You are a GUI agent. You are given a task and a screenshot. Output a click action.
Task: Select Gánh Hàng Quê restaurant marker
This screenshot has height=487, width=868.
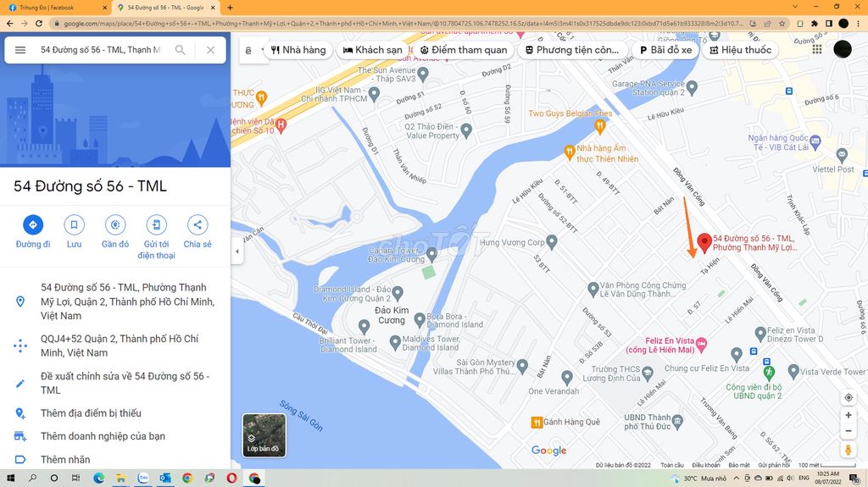[x=537, y=423]
